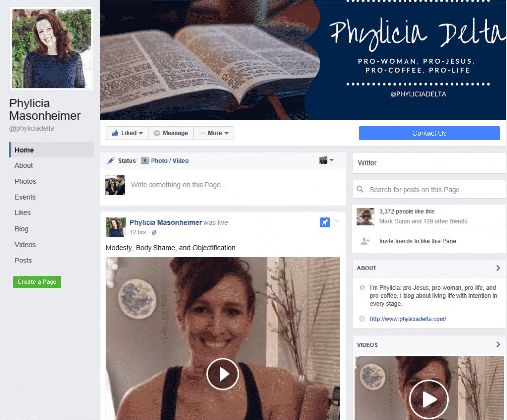
Task: Expand the VIDEOS section arrow
Action: (498, 345)
